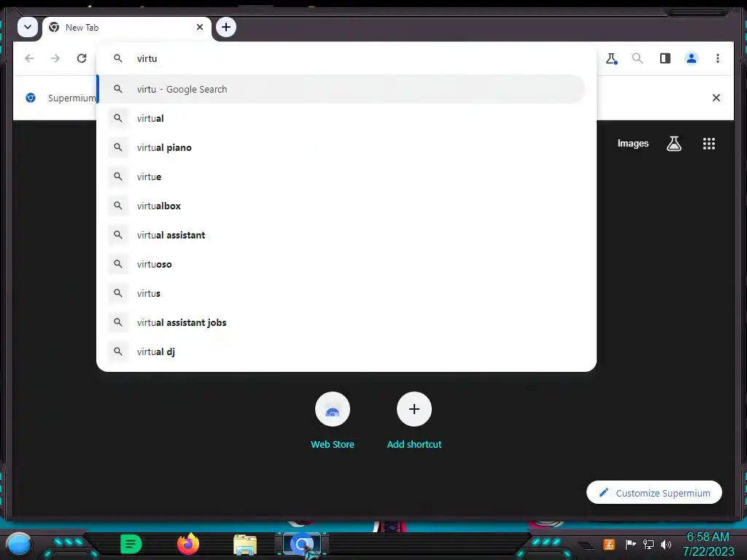Select 'virtu - Google Search' suggestion
The width and height of the screenshot is (747, 560).
click(x=341, y=89)
